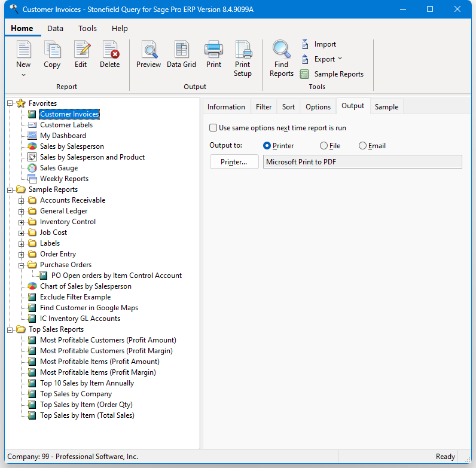Image resolution: width=476 pixels, height=468 pixels.
Task: Expand the Inventory Control folder
Action: pos(21,222)
